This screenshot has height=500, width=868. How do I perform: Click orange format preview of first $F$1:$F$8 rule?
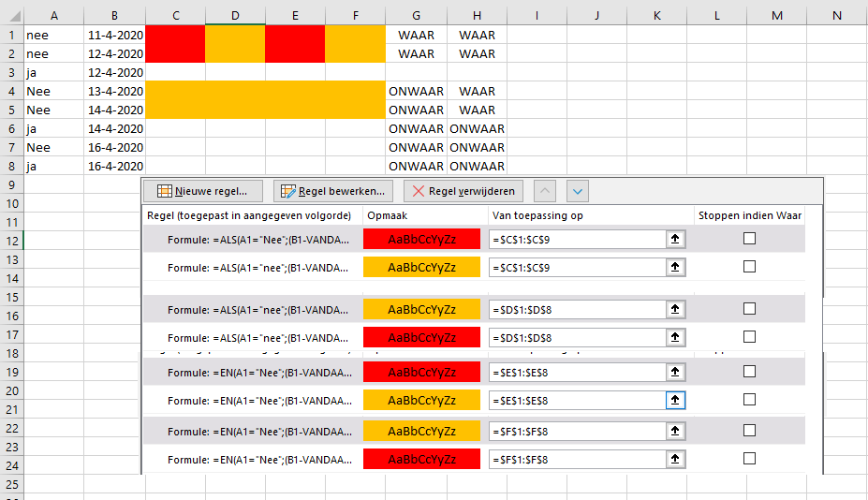pyautogui.click(x=421, y=432)
